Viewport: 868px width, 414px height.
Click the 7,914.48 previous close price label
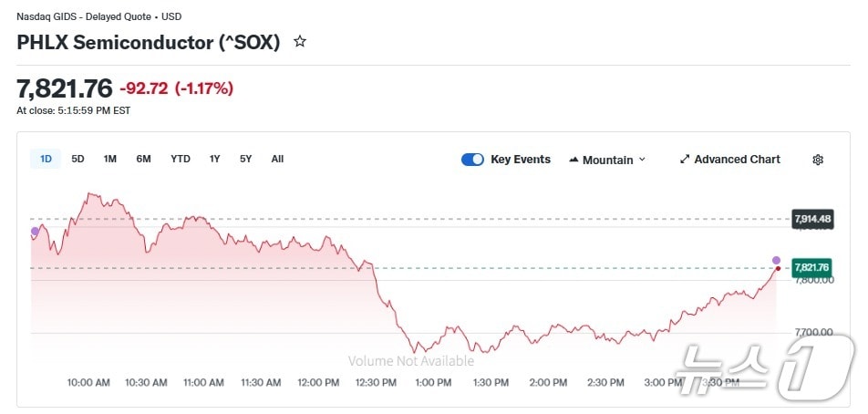click(811, 219)
